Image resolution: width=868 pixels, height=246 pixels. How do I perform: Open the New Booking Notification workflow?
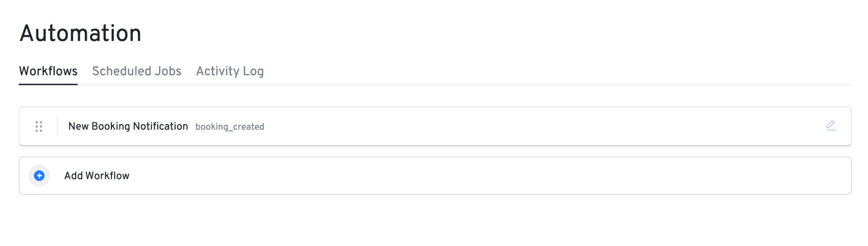coord(128,126)
